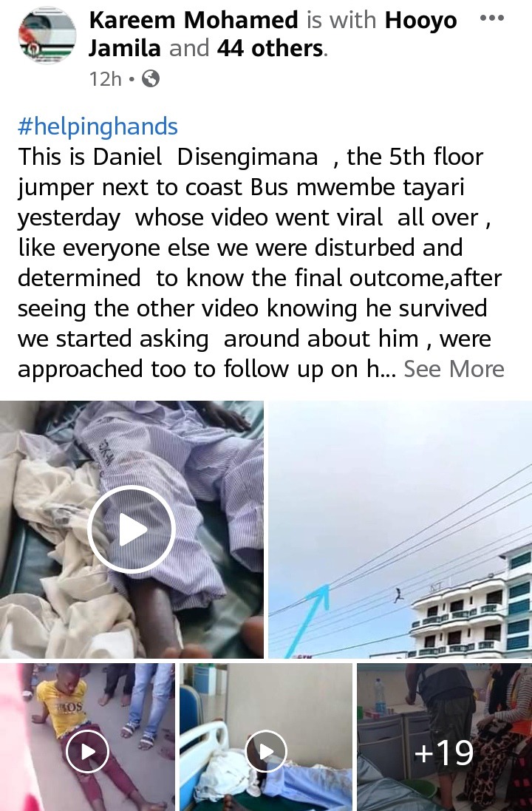The width and height of the screenshot is (532, 811).
Task: Open the photo of man jumping from building
Action: [400, 529]
